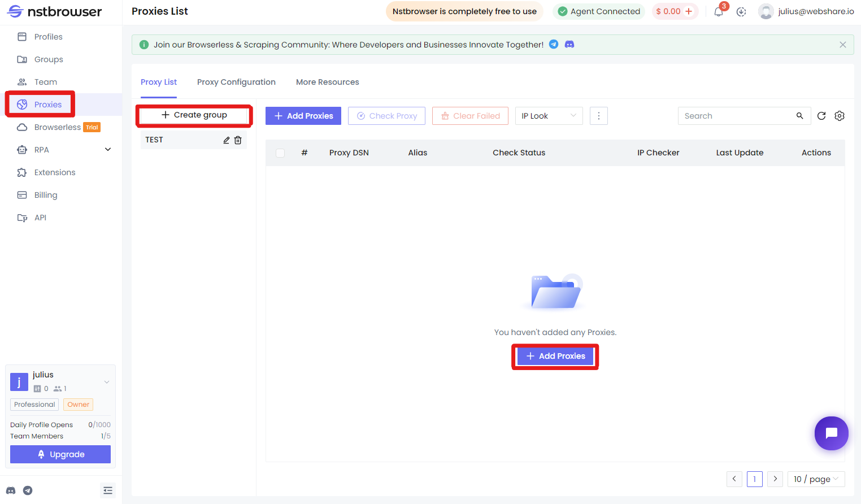Click Clear Failed button
The image size is (861, 504).
pos(470,116)
